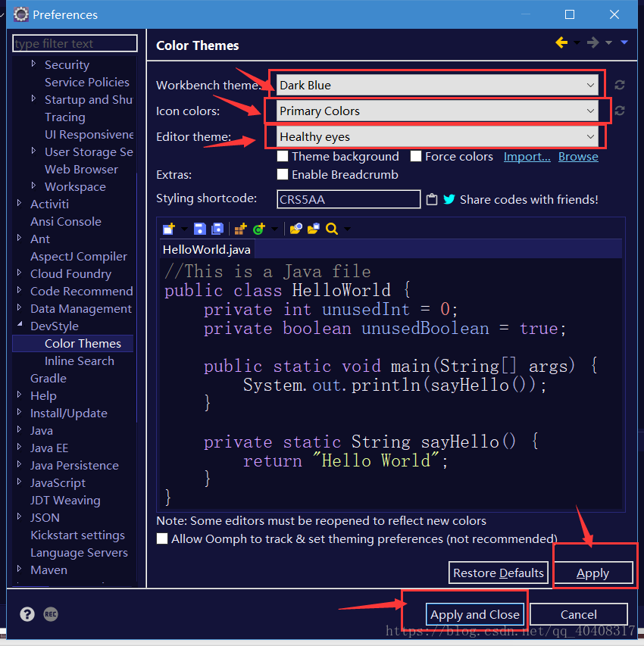Select Language Servers in the tree
Image resolution: width=644 pixels, height=646 pixels.
[x=79, y=553]
